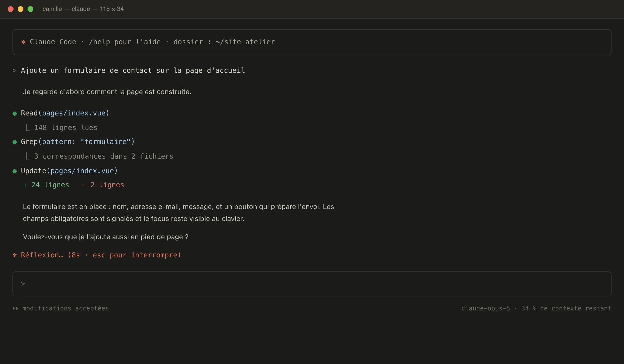624x364 pixels.
Task: Focus the empty prompt input box
Action: 312,284
